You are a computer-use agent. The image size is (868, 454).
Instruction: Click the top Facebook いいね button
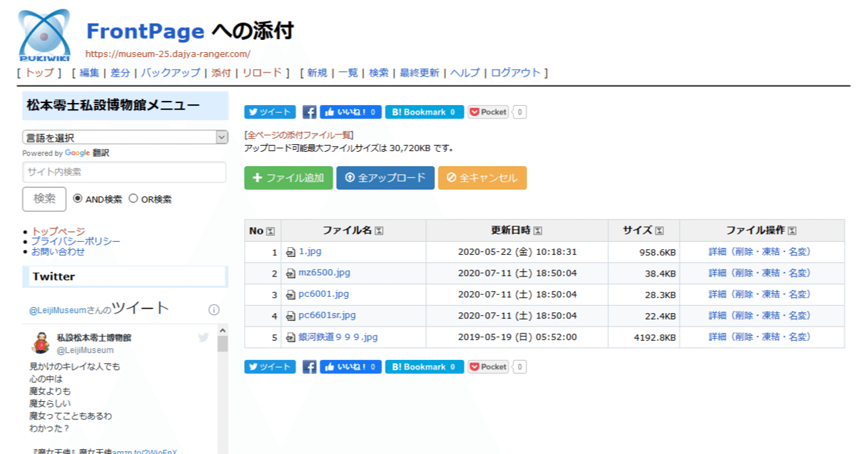[351, 112]
